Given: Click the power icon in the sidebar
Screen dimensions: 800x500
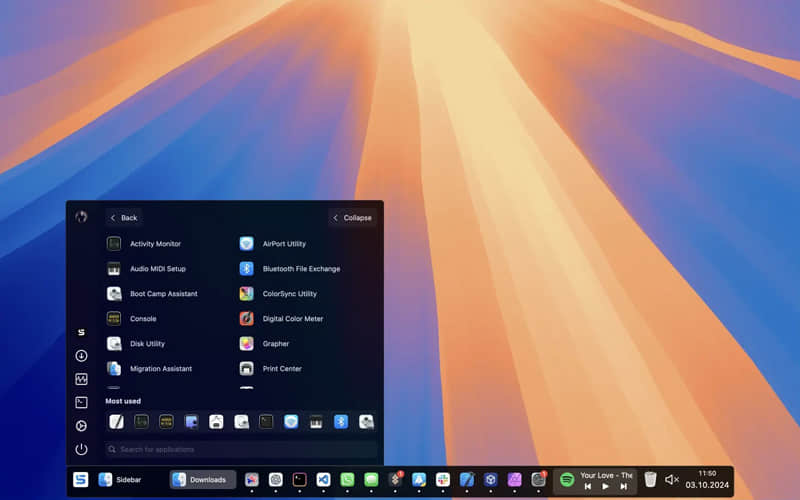Looking at the screenshot, I should pos(81,450).
